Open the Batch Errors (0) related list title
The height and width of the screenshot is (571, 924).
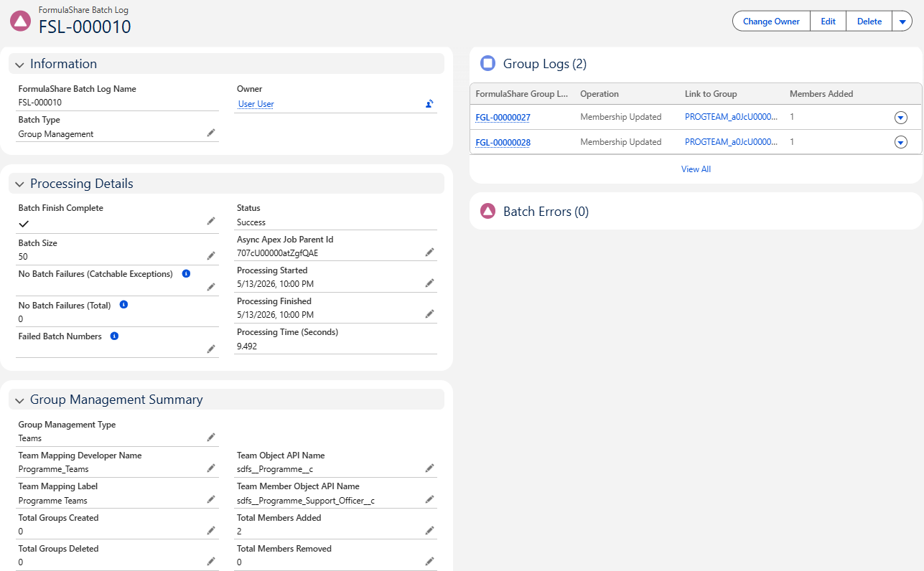tap(546, 212)
